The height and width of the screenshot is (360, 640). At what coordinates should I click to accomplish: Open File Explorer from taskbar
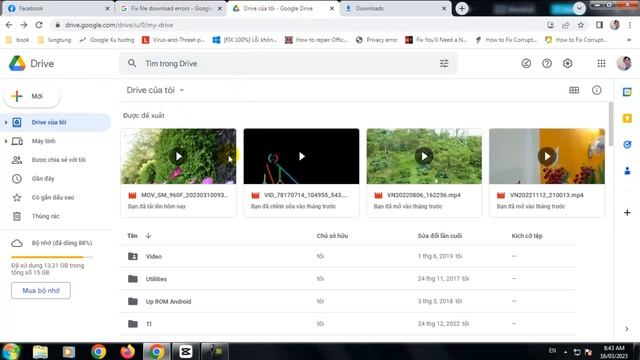tap(40, 351)
